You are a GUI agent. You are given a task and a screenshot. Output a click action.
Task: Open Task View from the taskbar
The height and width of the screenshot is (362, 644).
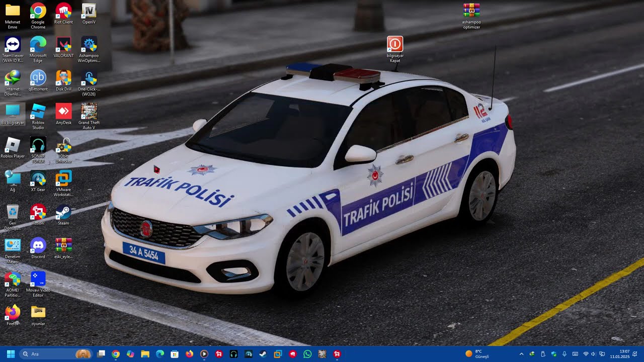(101, 354)
